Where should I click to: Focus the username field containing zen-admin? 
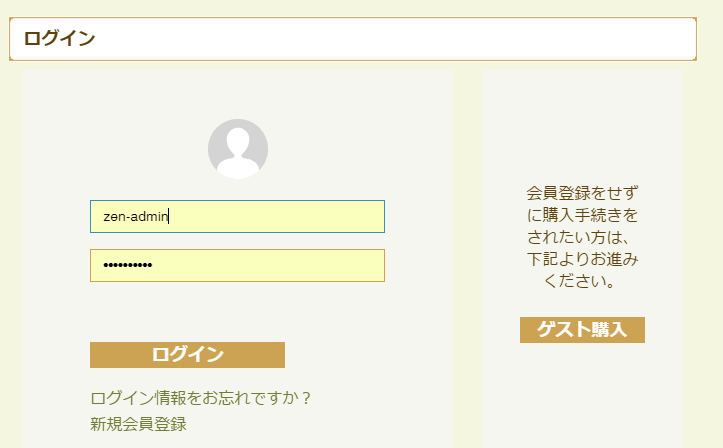(x=237, y=217)
